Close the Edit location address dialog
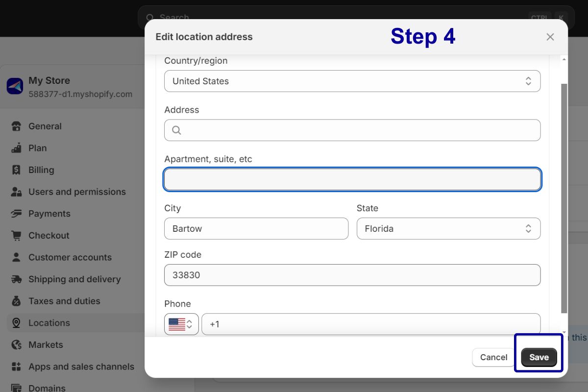This screenshot has height=392, width=588. tap(550, 37)
